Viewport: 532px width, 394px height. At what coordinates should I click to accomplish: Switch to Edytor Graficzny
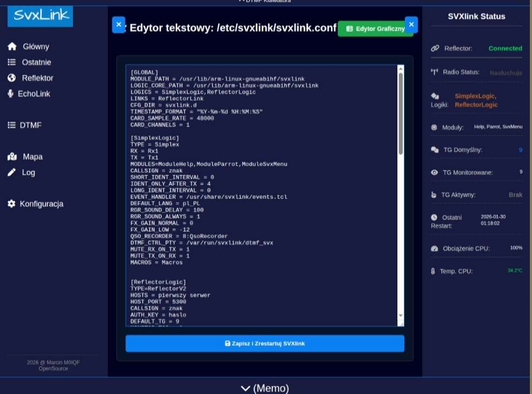(x=375, y=28)
